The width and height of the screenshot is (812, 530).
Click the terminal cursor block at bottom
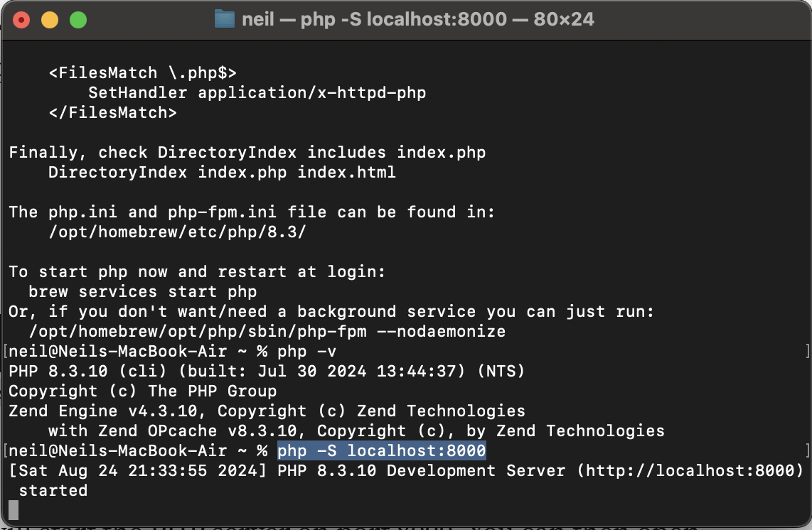[x=14, y=510]
